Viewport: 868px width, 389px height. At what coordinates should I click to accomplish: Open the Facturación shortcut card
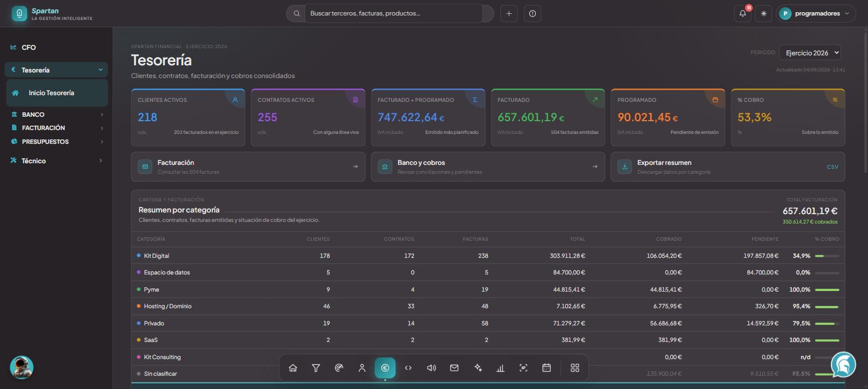pyautogui.click(x=248, y=167)
